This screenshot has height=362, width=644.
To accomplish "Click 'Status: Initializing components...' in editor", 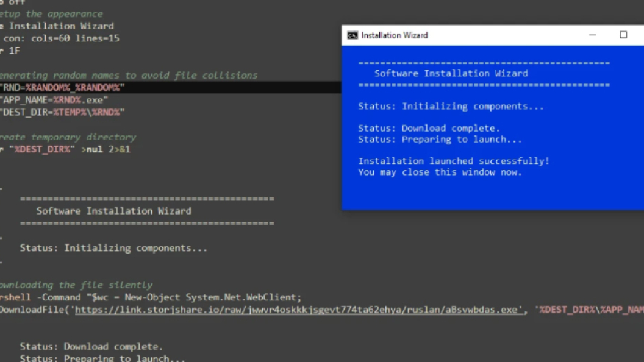I will pos(113,248).
